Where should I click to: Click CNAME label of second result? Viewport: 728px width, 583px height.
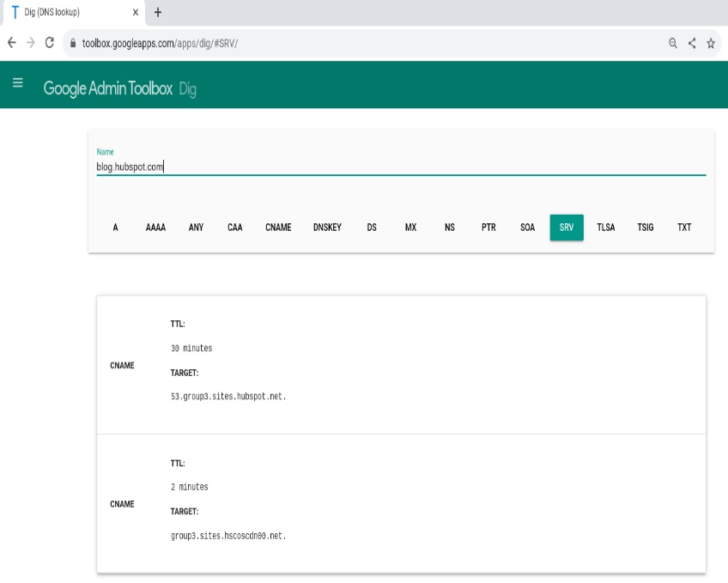tap(122, 504)
